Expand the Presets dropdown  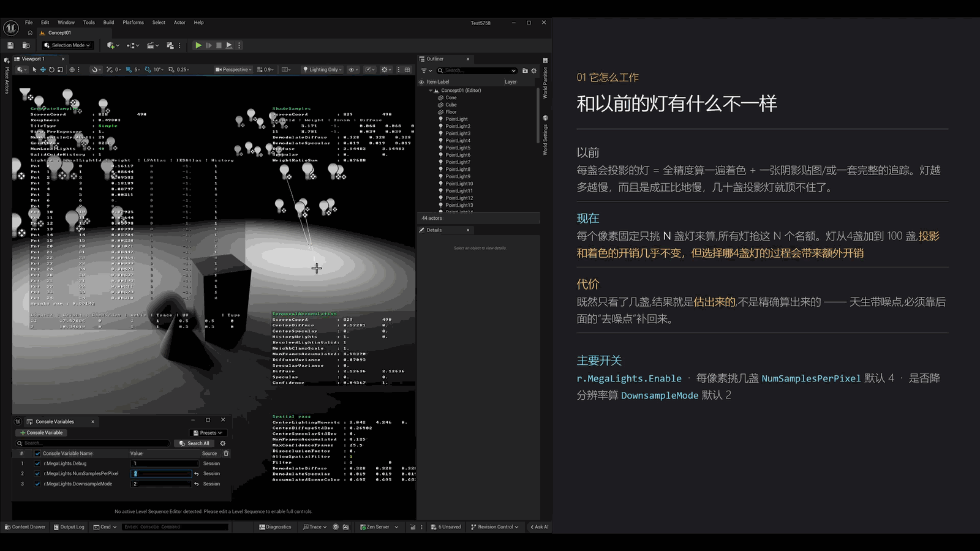pyautogui.click(x=207, y=433)
